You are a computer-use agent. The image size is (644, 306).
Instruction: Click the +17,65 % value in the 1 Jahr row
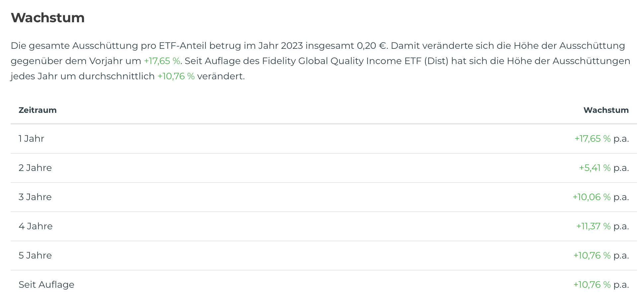tap(593, 139)
